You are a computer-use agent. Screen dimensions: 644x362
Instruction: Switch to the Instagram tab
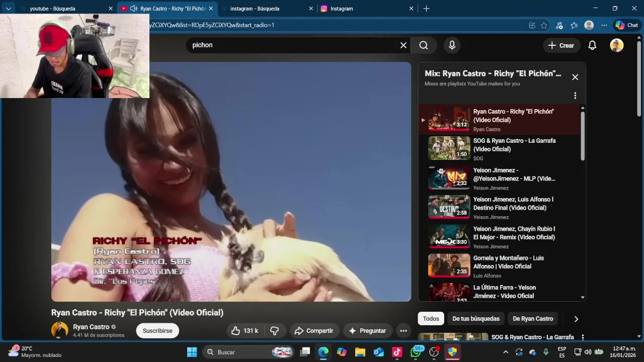point(367,9)
